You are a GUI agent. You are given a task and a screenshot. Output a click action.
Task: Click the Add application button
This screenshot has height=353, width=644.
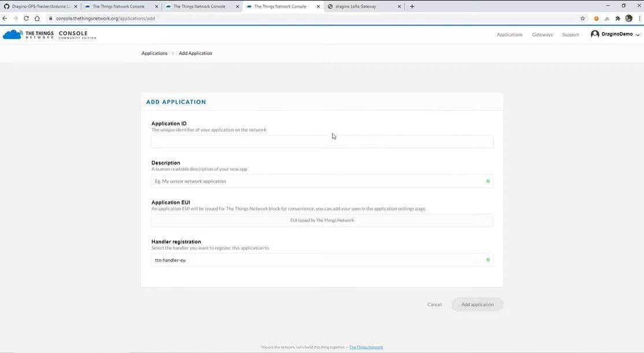click(x=478, y=304)
